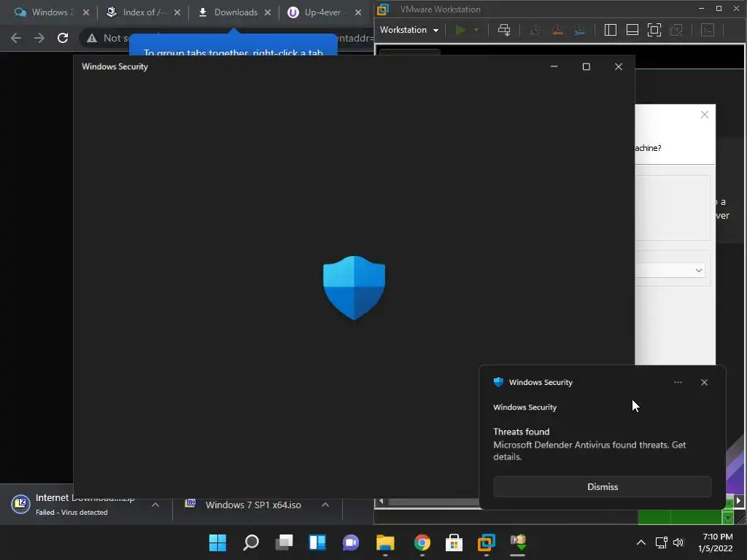Open the power options arrow beside play button
This screenshot has width=747, height=560.
[x=476, y=30]
